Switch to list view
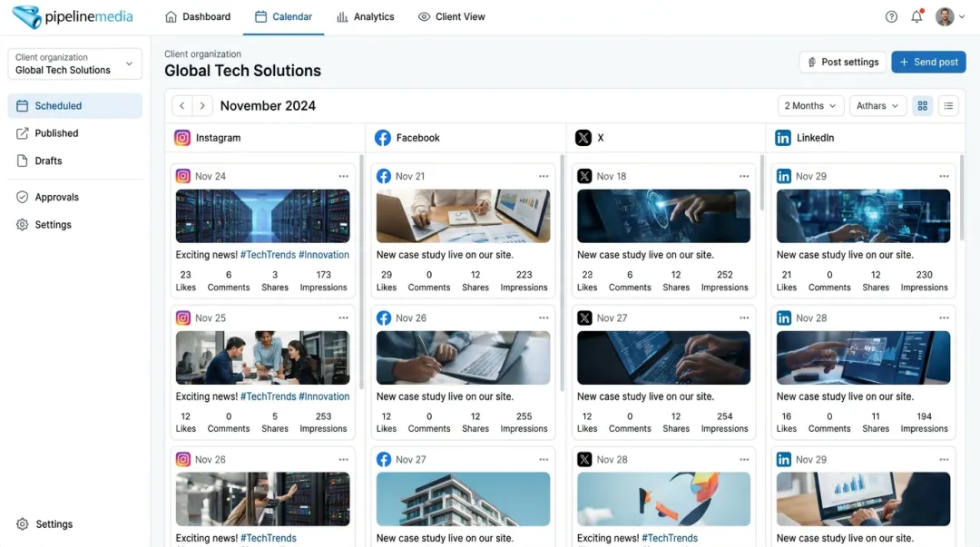This screenshot has width=980, height=547. [x=948, y=105]
